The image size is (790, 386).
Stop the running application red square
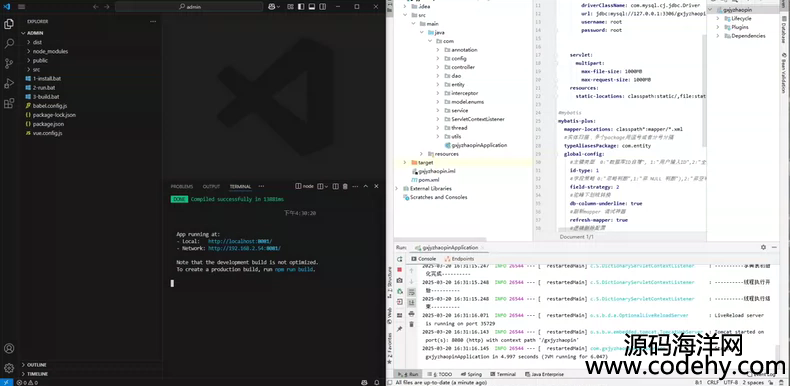[400, 270]
